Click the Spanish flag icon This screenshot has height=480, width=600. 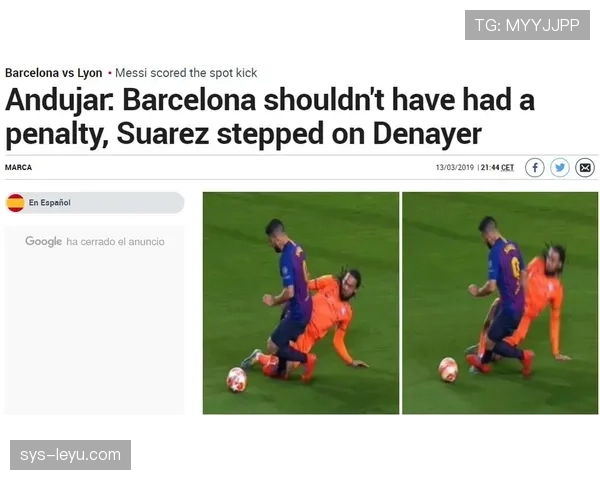point(16,203)
